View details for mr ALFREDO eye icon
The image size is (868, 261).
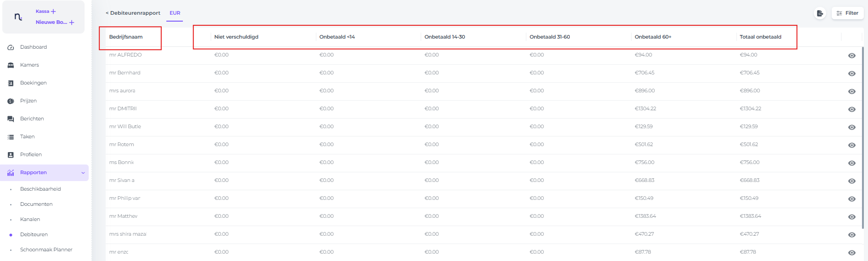(851, 56)
